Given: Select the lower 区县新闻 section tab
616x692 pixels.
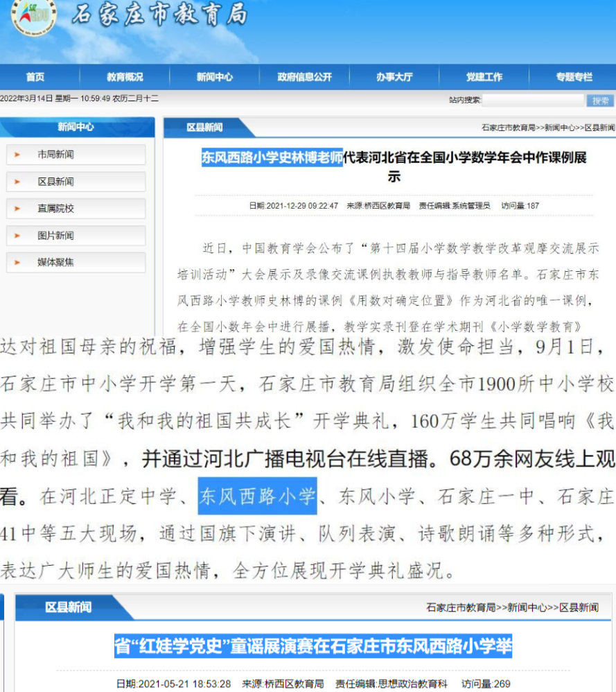Looking at the screenshot, I should point(69,607).
